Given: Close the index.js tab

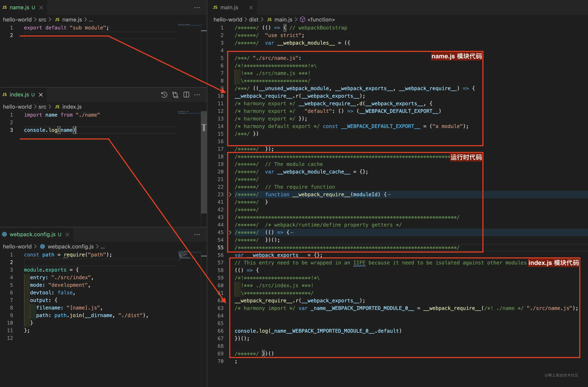Looking at the screenshot, I should 41,95.
